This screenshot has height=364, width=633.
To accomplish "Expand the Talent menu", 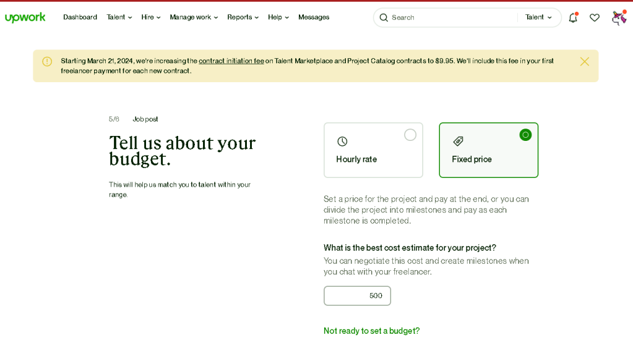I will 119,17.
